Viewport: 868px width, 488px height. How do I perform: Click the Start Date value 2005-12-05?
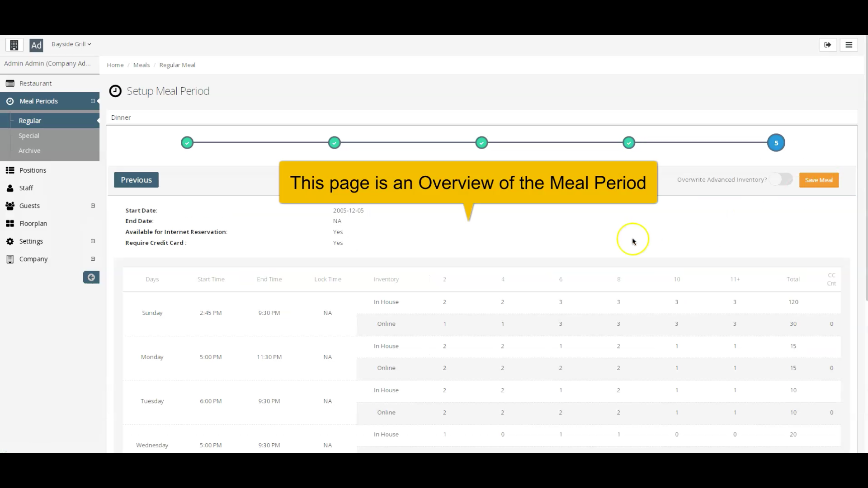pyautogui.click(x=348, y=211)
